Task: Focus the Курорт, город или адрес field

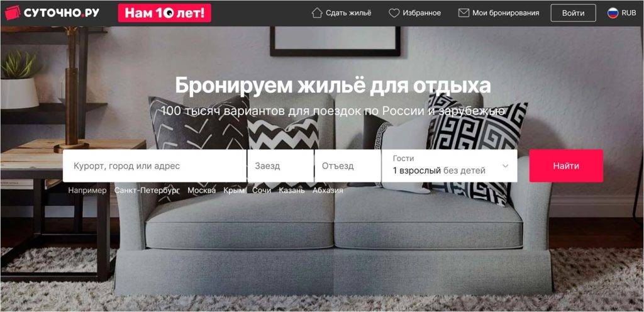Action: (155, 166)
